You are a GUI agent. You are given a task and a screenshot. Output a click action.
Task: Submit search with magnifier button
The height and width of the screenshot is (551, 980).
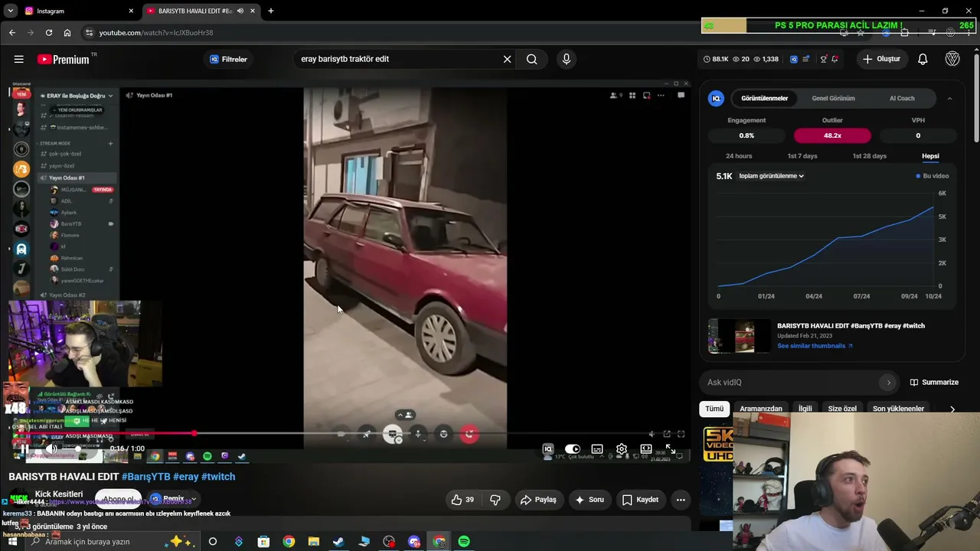click(x=532, y=59)
